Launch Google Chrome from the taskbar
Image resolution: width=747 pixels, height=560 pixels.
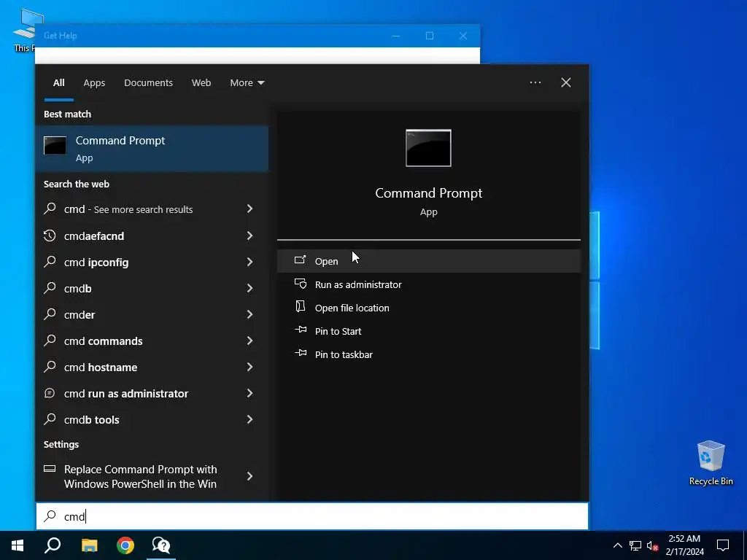(125, 545)
